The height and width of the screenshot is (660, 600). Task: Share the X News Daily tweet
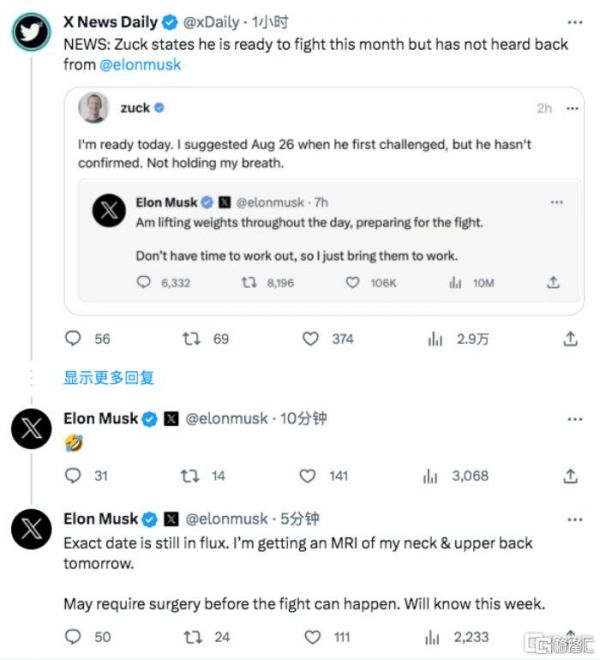point(570,339)
